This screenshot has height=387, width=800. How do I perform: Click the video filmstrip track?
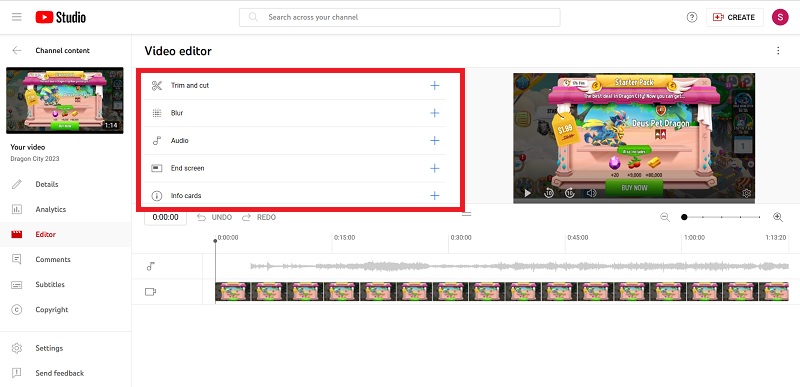pos(502,292)
